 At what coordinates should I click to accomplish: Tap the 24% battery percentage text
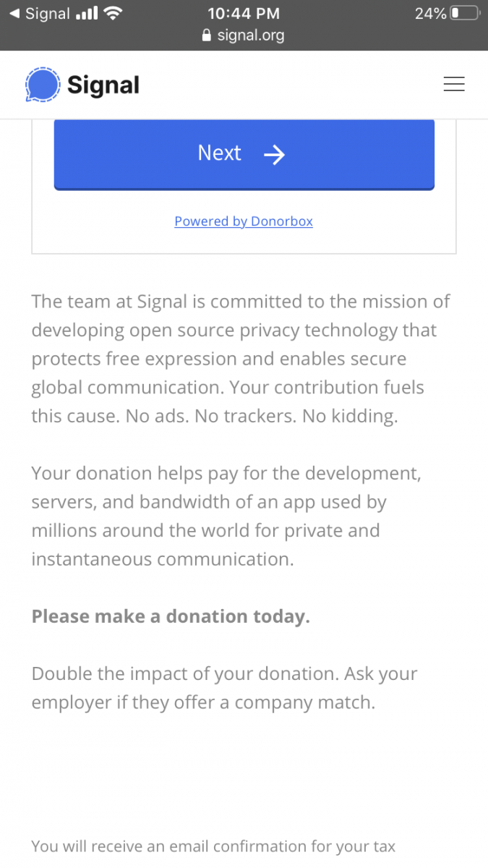(x=429, y=13)
